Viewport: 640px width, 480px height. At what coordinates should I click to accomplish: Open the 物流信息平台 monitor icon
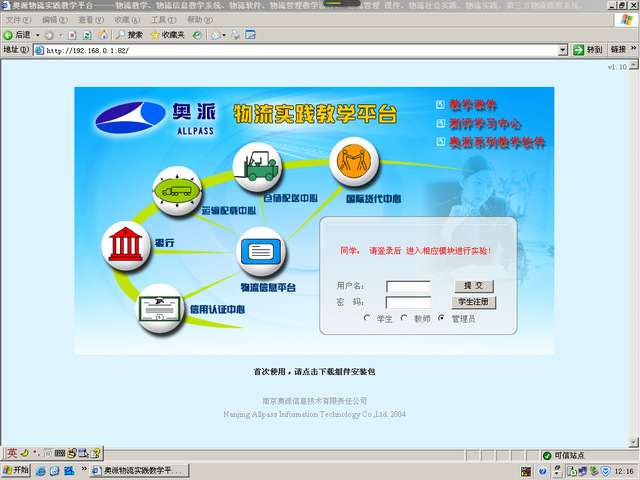(261, 252)
